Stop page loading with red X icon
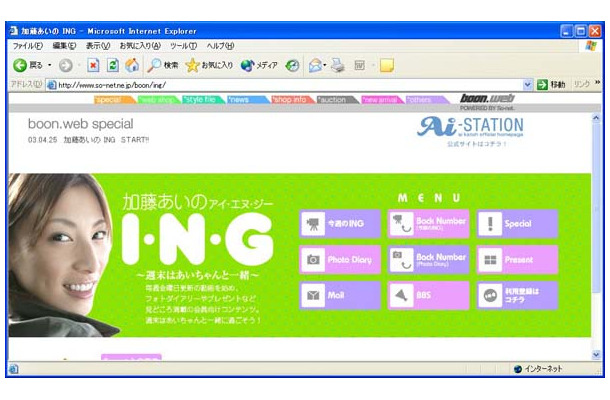 point(93,65)
